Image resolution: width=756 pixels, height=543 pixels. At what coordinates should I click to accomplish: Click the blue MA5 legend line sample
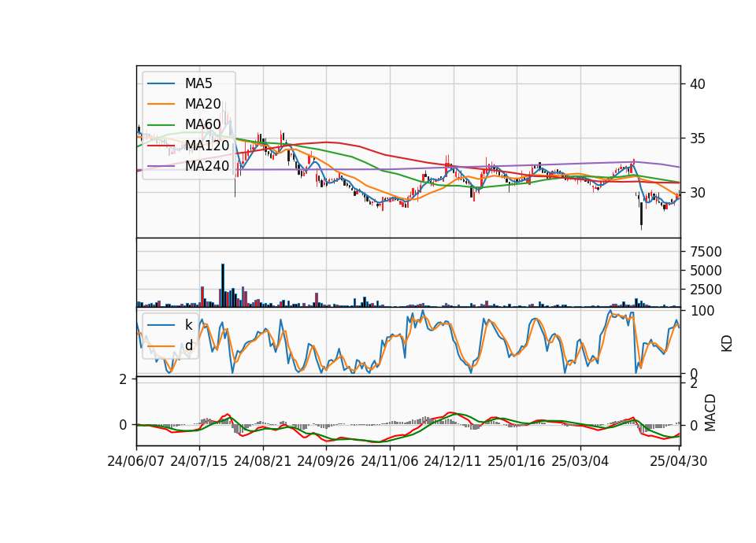pos(161,84)
